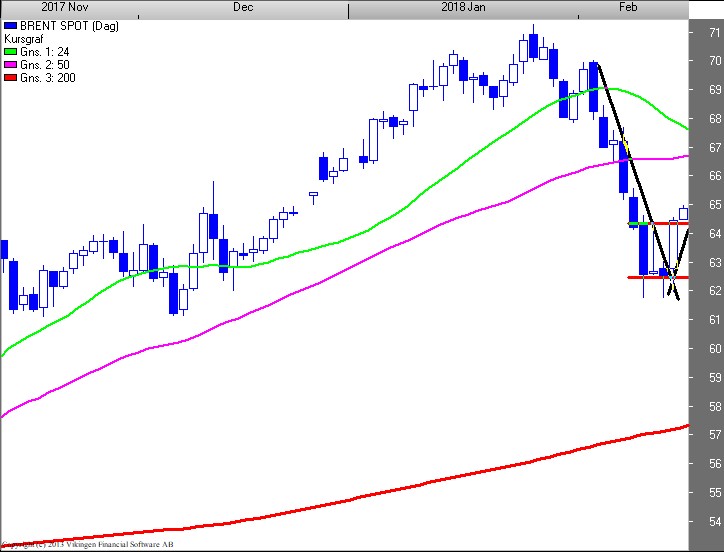Click the magenta Gns. 2 legend swatch
The image size is (724, 552).
[10, 65]
